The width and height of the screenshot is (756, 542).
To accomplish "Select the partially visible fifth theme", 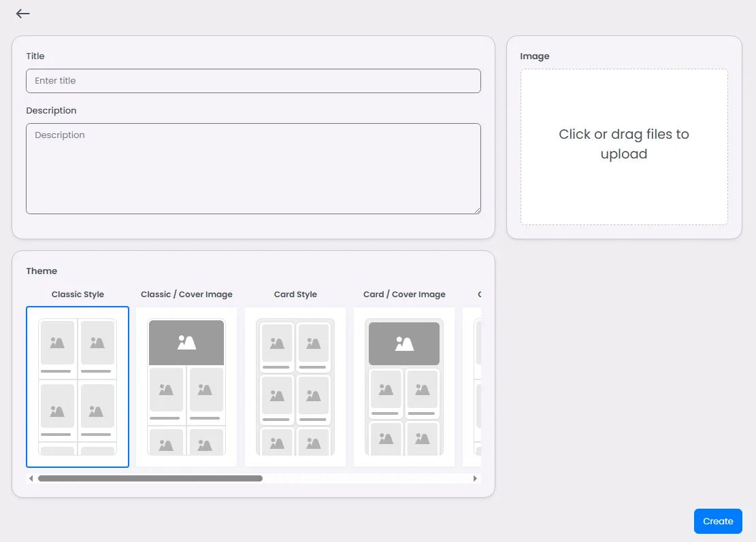I will point(472,387).
